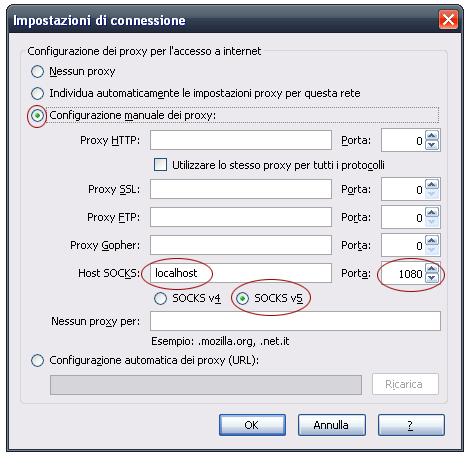Choose Configurazione automatica dei proxy (URL)
Viewport: 467px width, 454px height.
coord(37,360)
